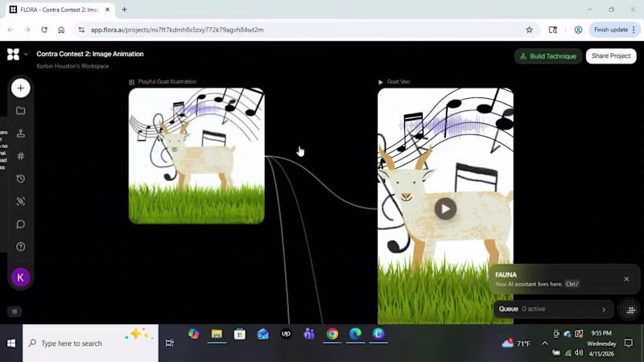
Task: Click the site info icon in address bar
Action: [x=81, y=30]
